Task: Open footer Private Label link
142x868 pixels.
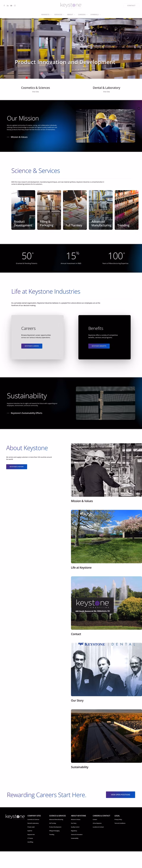Action: (x=31, y=827)
